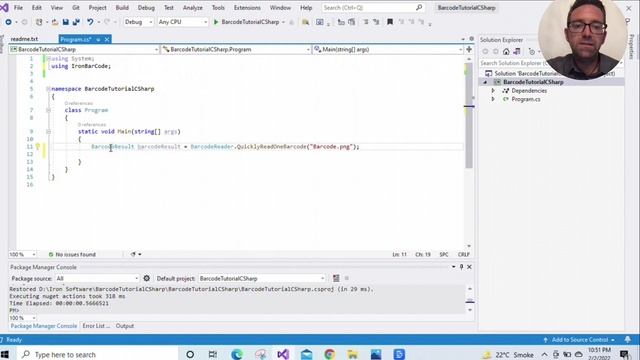Screen dimensions: 640x360
Task: Click the Save icon in the toolbar
Action: click(65, 22)
